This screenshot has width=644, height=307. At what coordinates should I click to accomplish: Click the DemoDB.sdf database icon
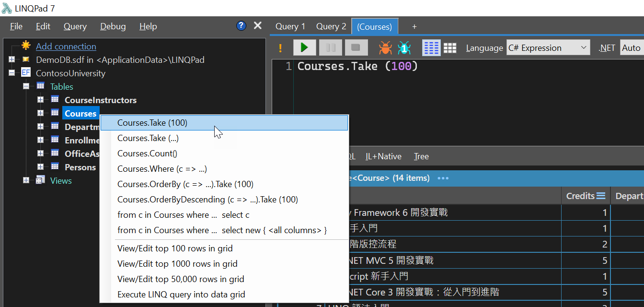coord(26,59)
